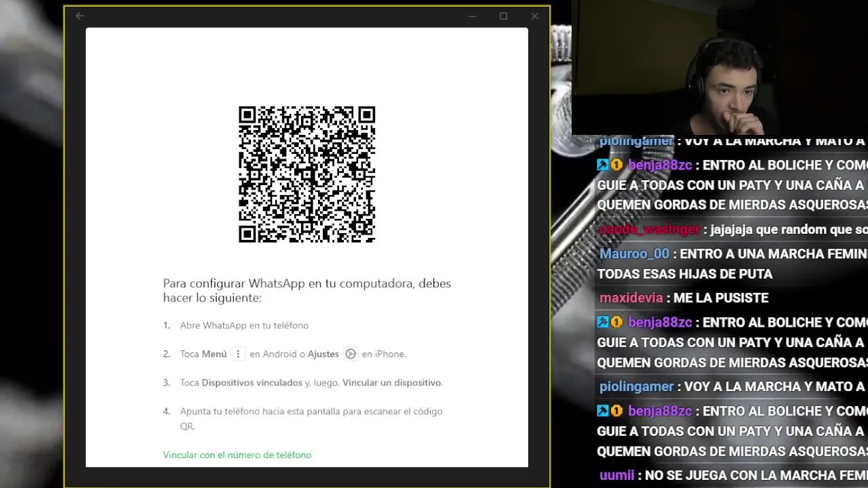Select heading 'Para configurar WhatsApp en tu computadora'

(307, 290)
